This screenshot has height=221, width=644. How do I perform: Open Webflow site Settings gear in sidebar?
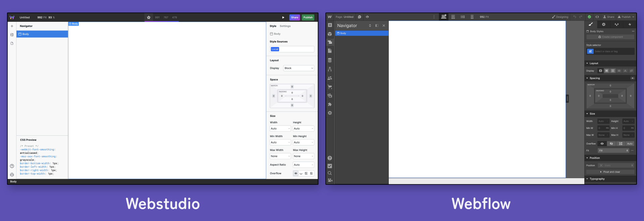click(330, 113)
